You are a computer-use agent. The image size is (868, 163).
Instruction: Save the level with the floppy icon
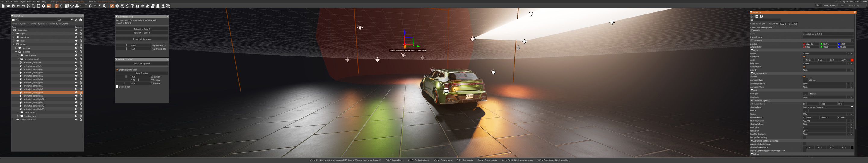13,6
